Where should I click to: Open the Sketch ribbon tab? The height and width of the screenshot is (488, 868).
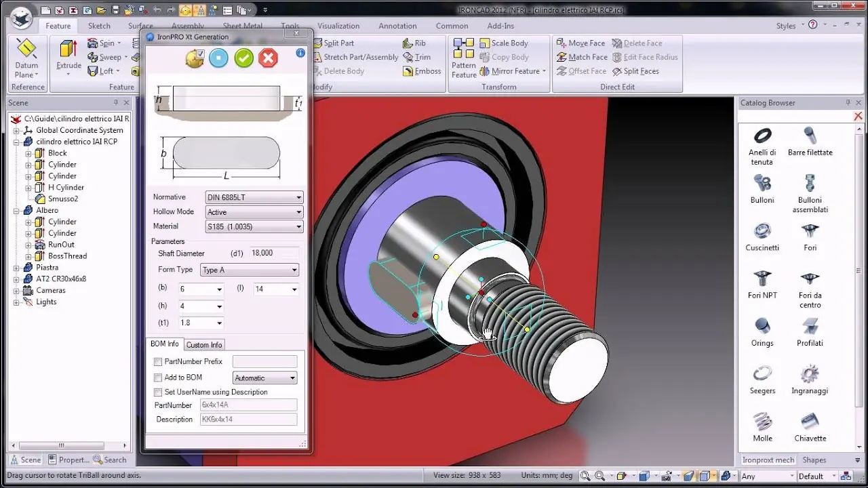click(x=99, y=26)
